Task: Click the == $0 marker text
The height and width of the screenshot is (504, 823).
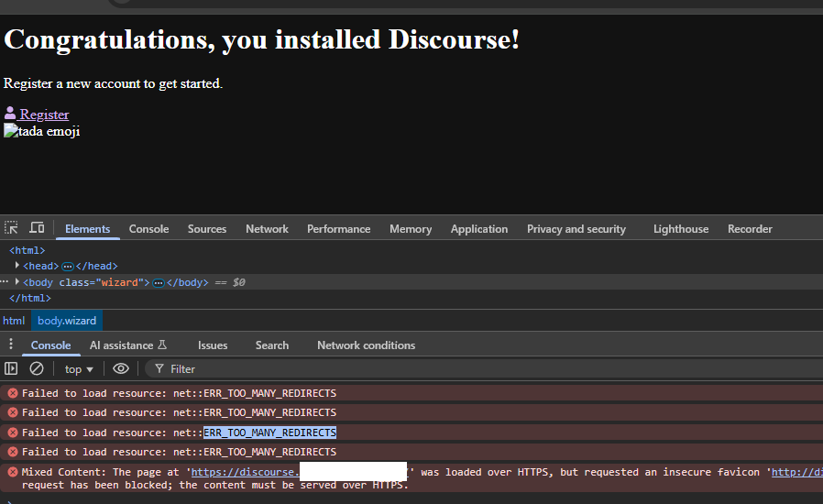Action: 230,282
